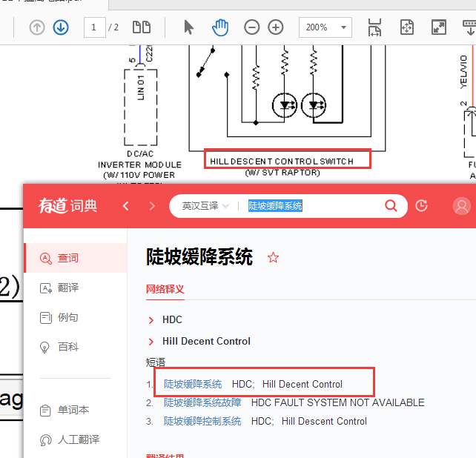Go to previous page in PDF viewer
This screenshot has height=458, width=476.
(37, 27)
